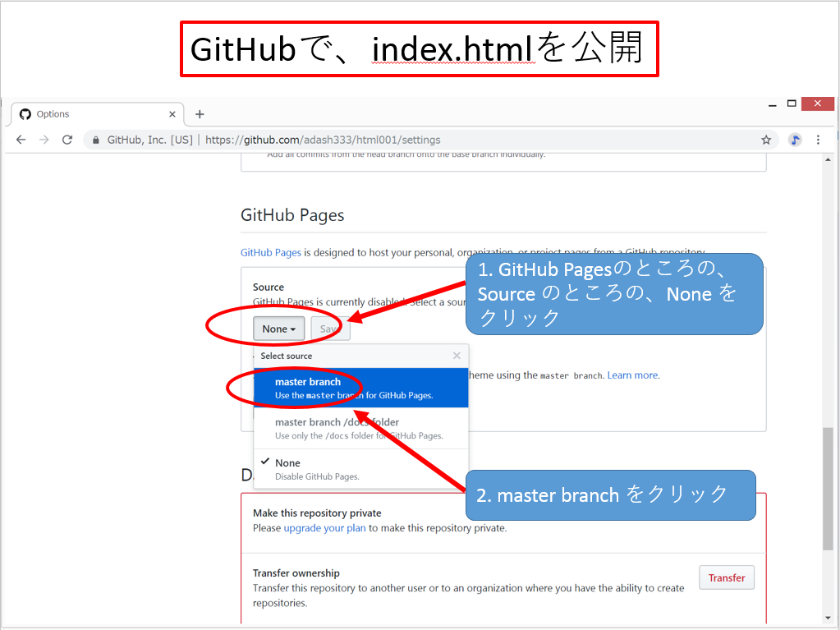This screenshot has width=840, height=630.
Task: Open the None source dropdown
Action: (279, 329)
